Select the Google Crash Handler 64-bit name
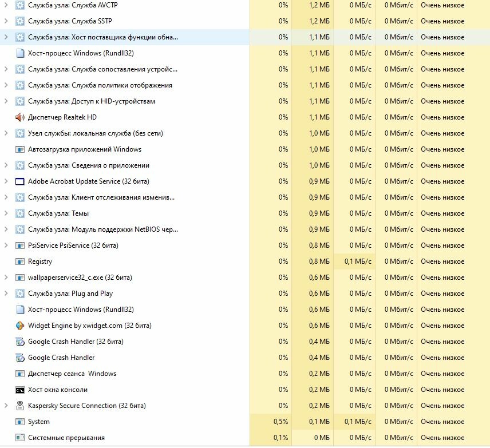The width and height of the screenshot is (490, 448). pos(61,358)
